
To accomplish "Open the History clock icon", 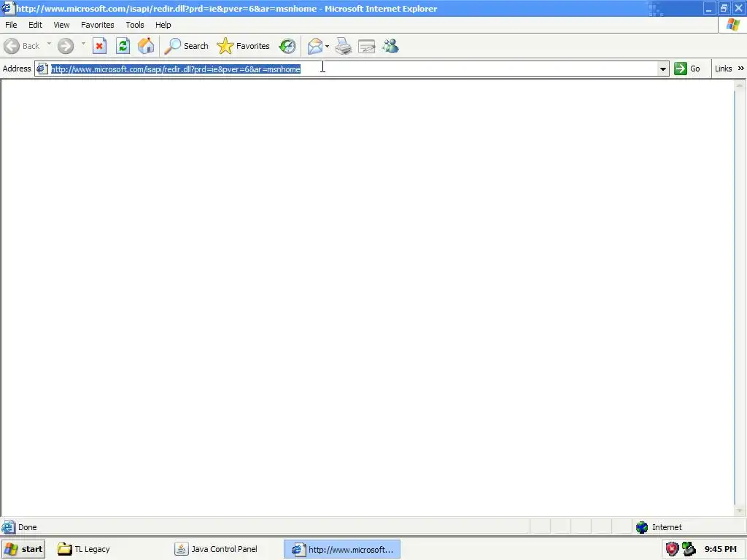I will (x=287, y=46).
